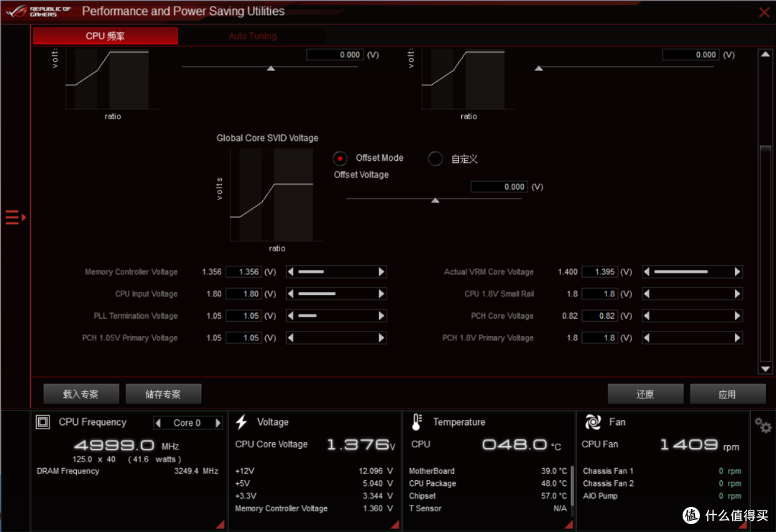The height and width of the screenshot is (532, 776).
Task: Increase PLL Termination Voltage with right arrow
Action: [381, 315]
